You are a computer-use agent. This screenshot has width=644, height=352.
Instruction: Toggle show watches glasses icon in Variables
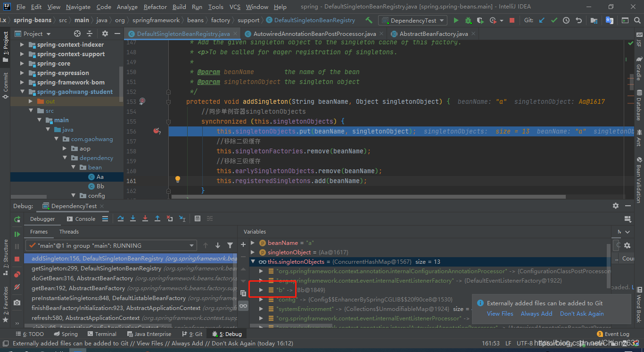tap(243, 306)
